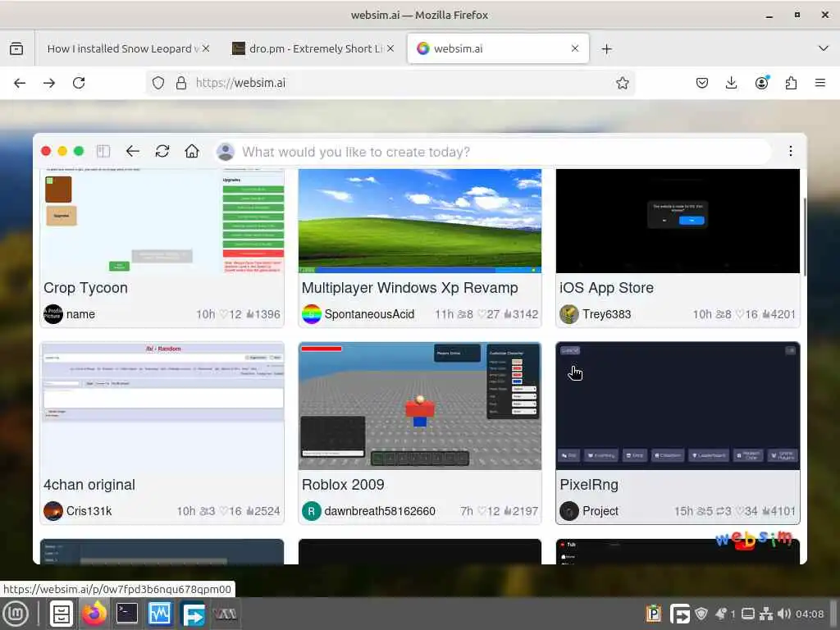Click the 'Multiplayer Windows Xp Revamp' title
Viewport: 840px width, 630px height.
[x=410, y=288]
